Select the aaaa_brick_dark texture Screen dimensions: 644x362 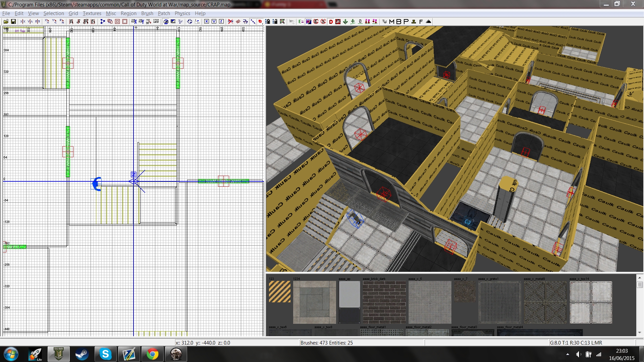coord(384,302)
